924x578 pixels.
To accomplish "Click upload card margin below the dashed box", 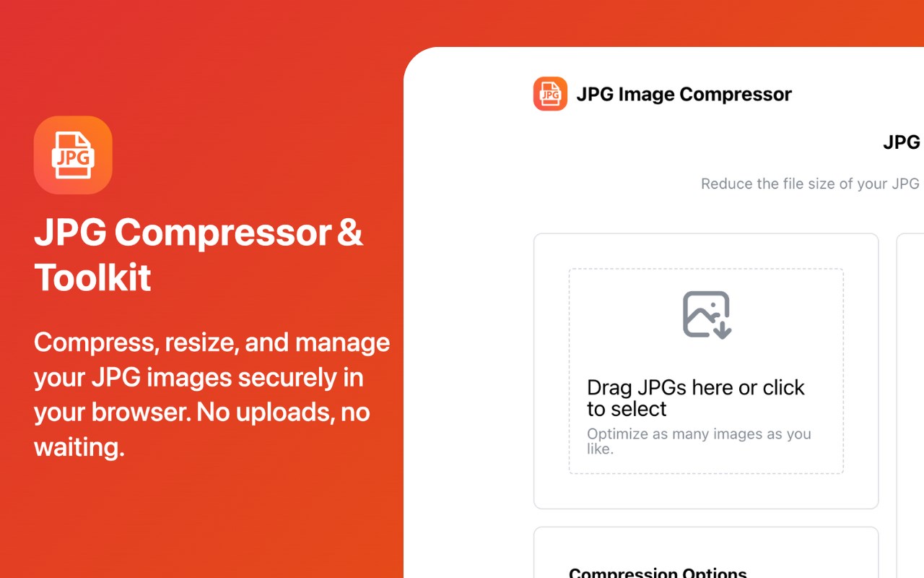I will 706,491.
